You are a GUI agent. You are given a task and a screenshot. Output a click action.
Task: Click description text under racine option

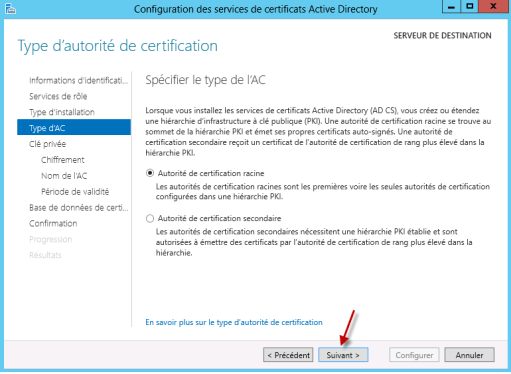tap(323, 192)
